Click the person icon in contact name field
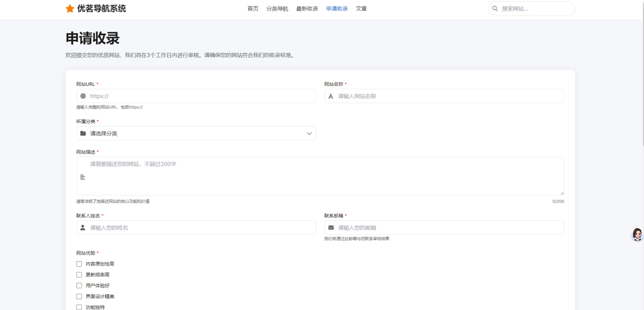Image resolution: width=644 pixels, height=310 pixels. pos(82,227)
